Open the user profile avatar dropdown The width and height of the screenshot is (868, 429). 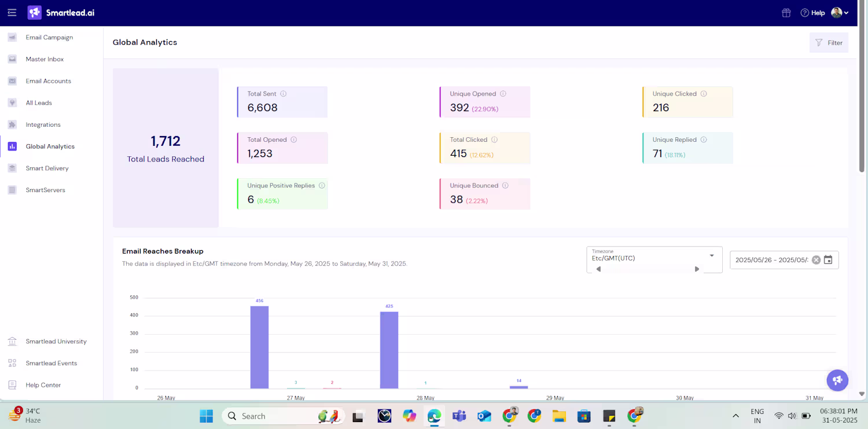(x=840, y=13)
